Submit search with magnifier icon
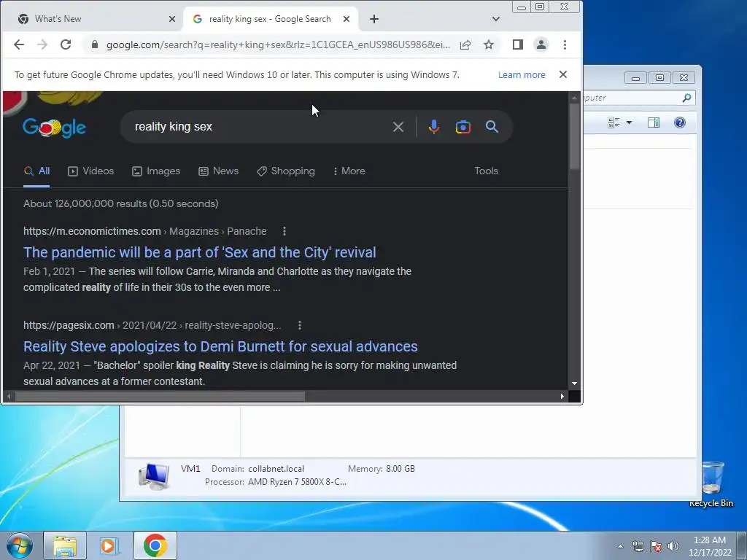The width and height of the screenshot is (747, 560). pos(492,127)
